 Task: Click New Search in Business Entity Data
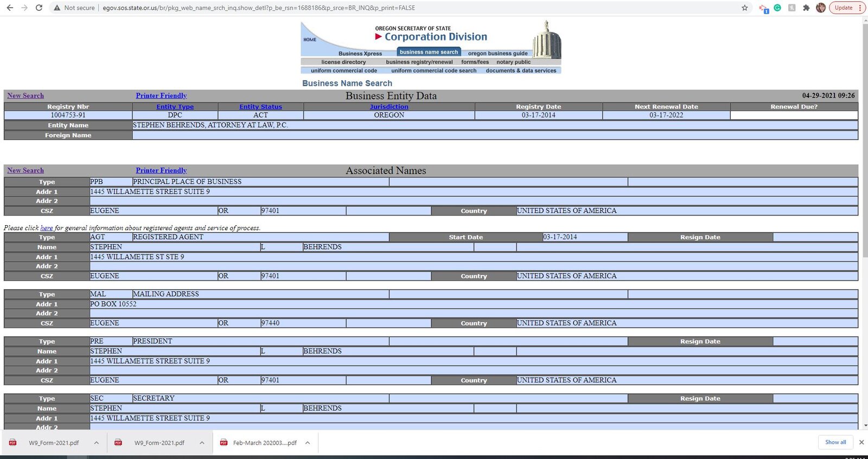pos(25,95)
